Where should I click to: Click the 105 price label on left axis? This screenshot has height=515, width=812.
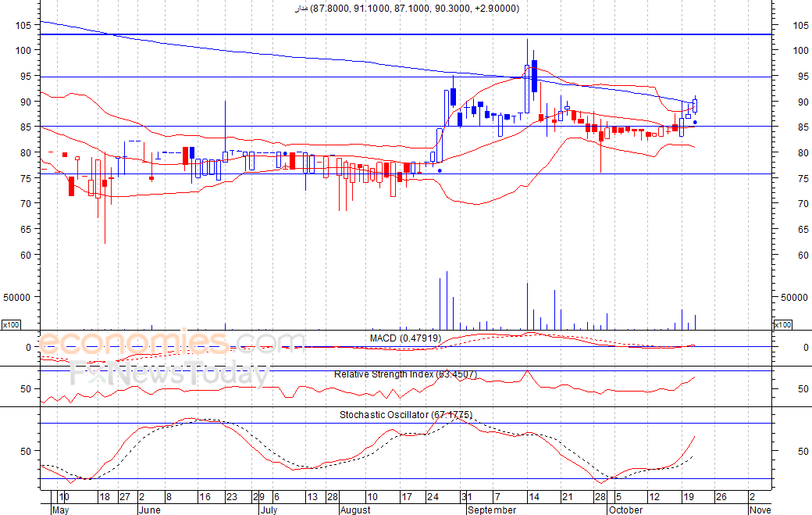23,25
